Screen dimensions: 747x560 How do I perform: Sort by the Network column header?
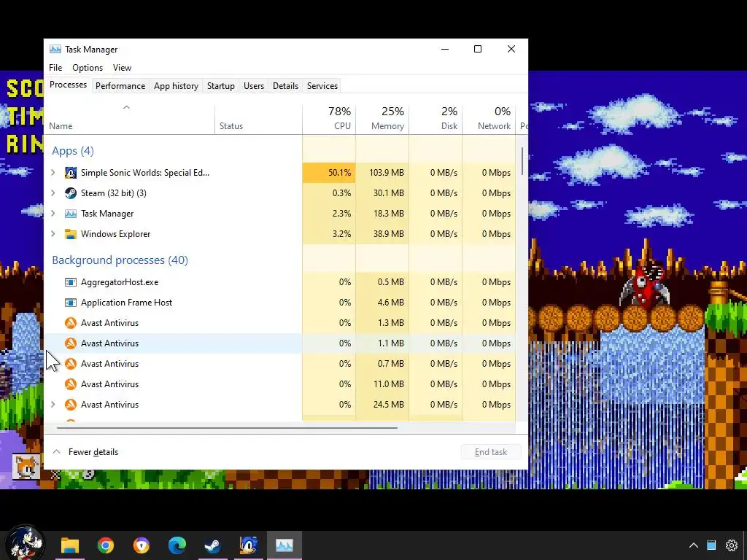click(x=489, y=119)
